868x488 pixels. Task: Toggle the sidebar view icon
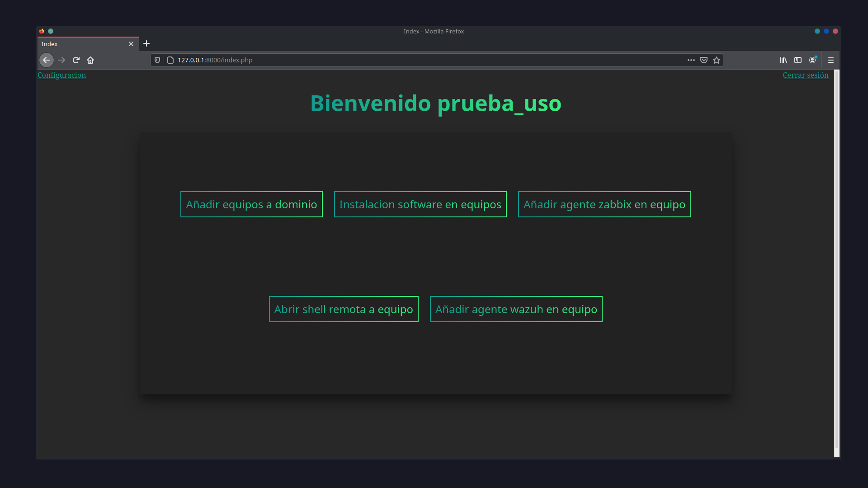798,60
